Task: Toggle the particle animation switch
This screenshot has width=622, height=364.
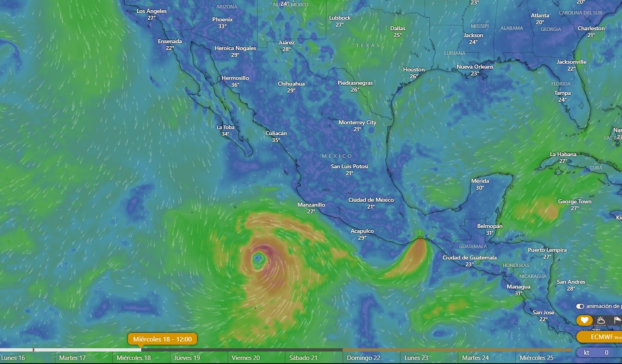Action: pyautogui.click(x=580, y=306)
